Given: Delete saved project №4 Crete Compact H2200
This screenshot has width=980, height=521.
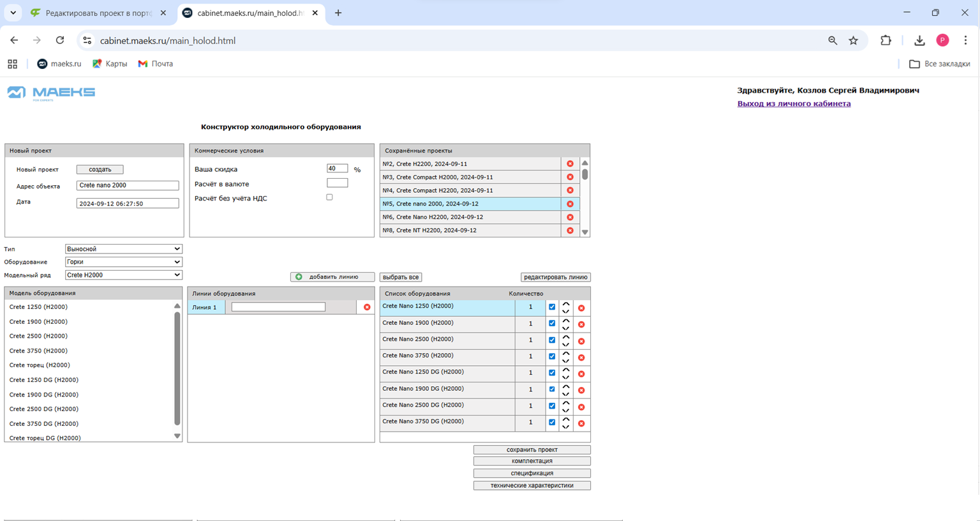Looking at the screenshot, I should pos(570,191).
